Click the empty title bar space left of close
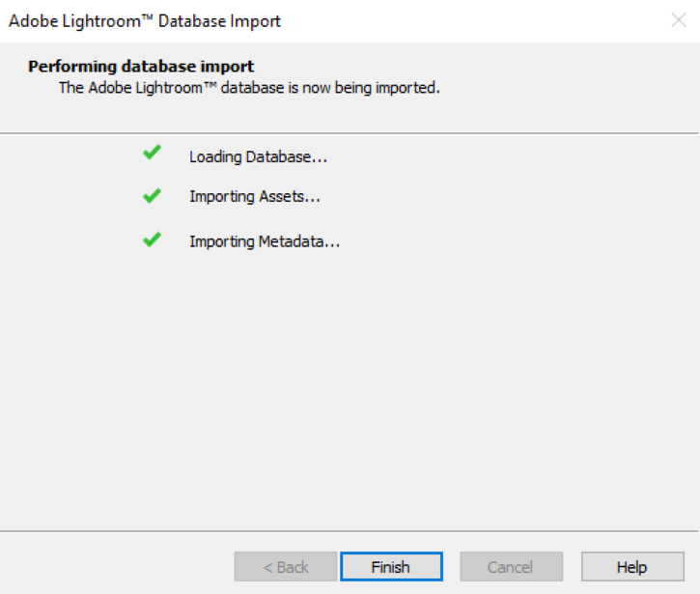 coord(483,20)
